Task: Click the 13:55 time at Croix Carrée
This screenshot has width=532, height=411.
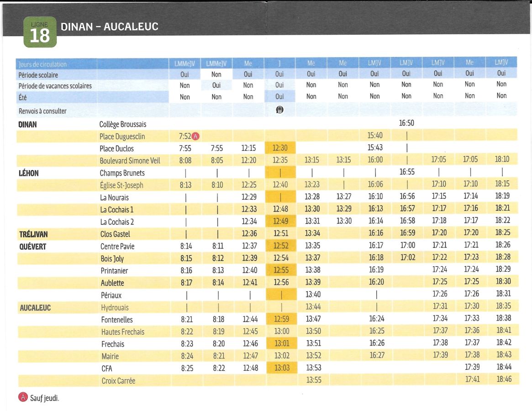Action: click(314, 380)
